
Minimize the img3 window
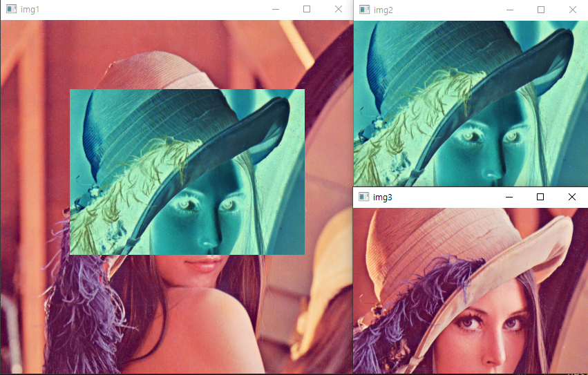[x=509, y=197]
